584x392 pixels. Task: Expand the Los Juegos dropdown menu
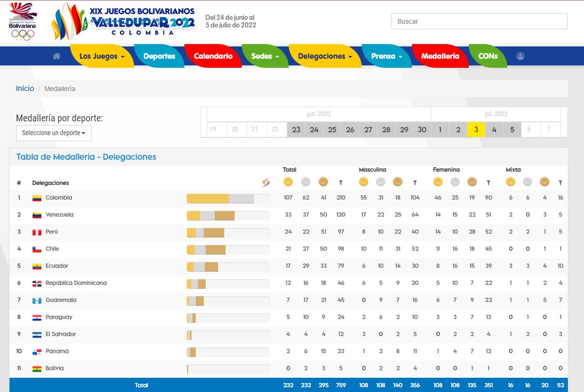pyautogui.click(x=101, y=56)
